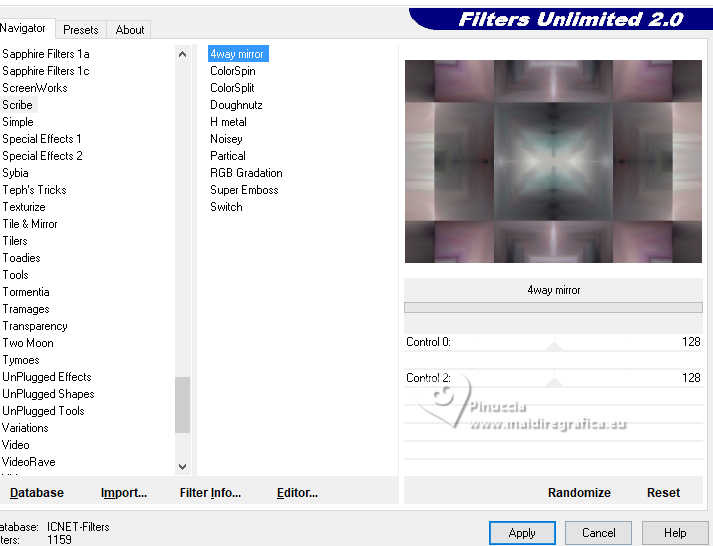
Task: Select the Doughnutz filter
Action: 236,105
